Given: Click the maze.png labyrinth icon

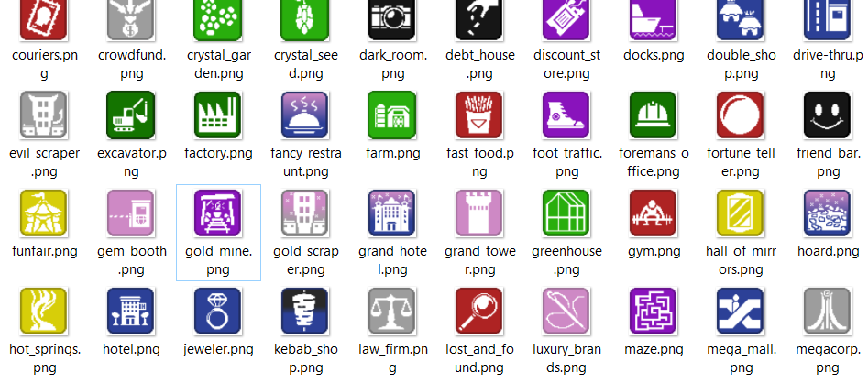Looking at the screenshot, I should 654,311.
